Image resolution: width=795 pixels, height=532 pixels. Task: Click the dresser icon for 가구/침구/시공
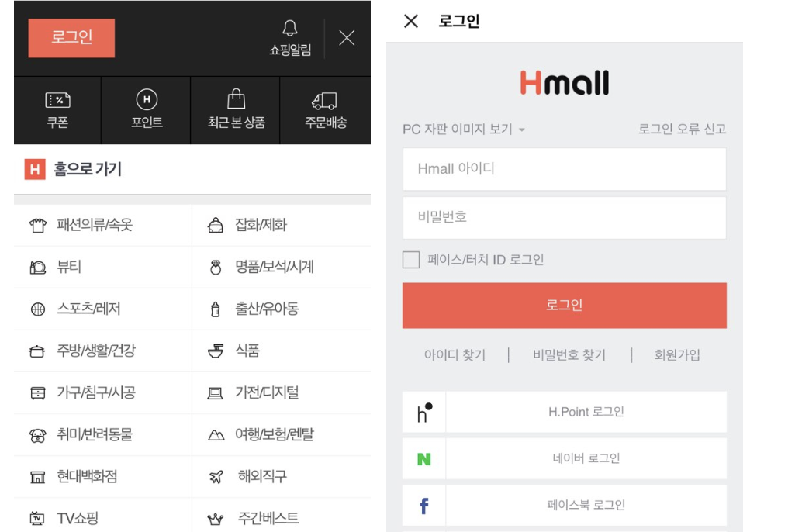[37, 393]
